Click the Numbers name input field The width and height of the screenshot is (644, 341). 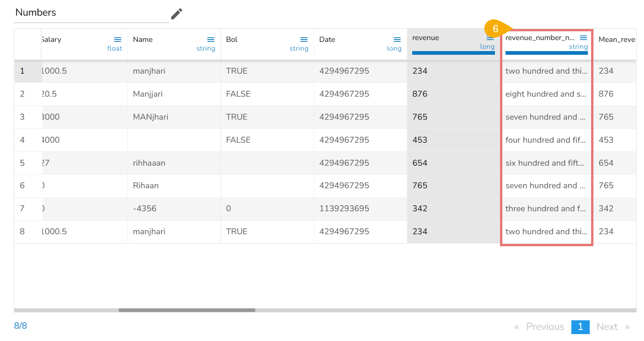(91, 13)
